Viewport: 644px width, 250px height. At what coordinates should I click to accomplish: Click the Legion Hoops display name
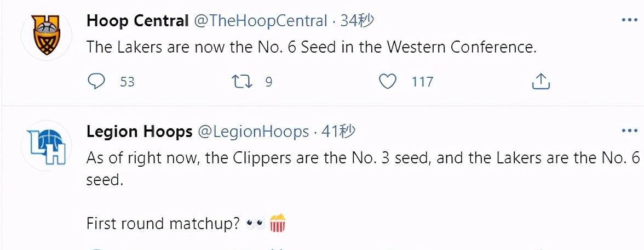click(x=140, y=132)
